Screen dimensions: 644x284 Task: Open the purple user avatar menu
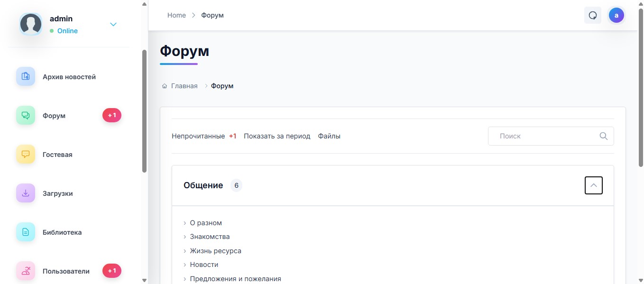click(616, 15)
